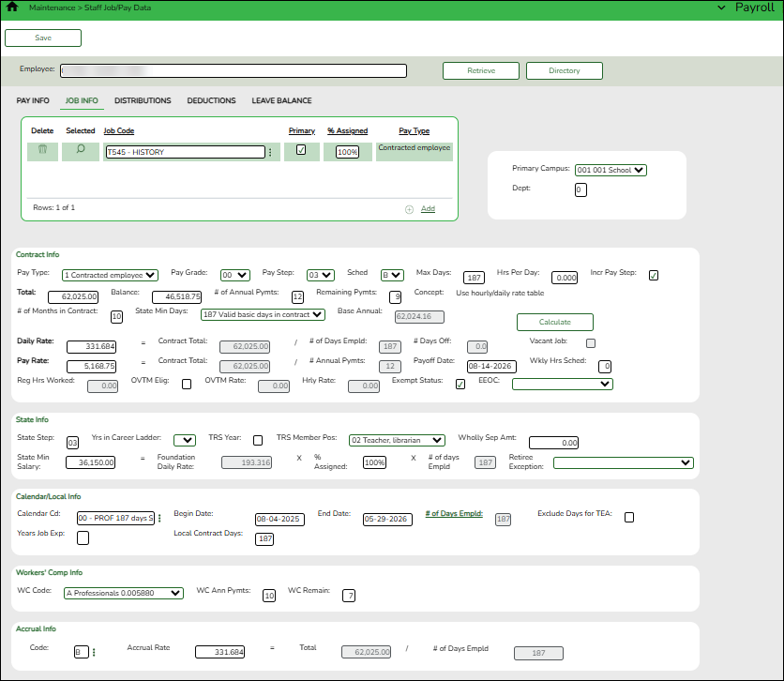The height and width of the screenshot is (681, 784).
Task: Enable TRS Year checkbox
Action: click(x=258, y=441)
